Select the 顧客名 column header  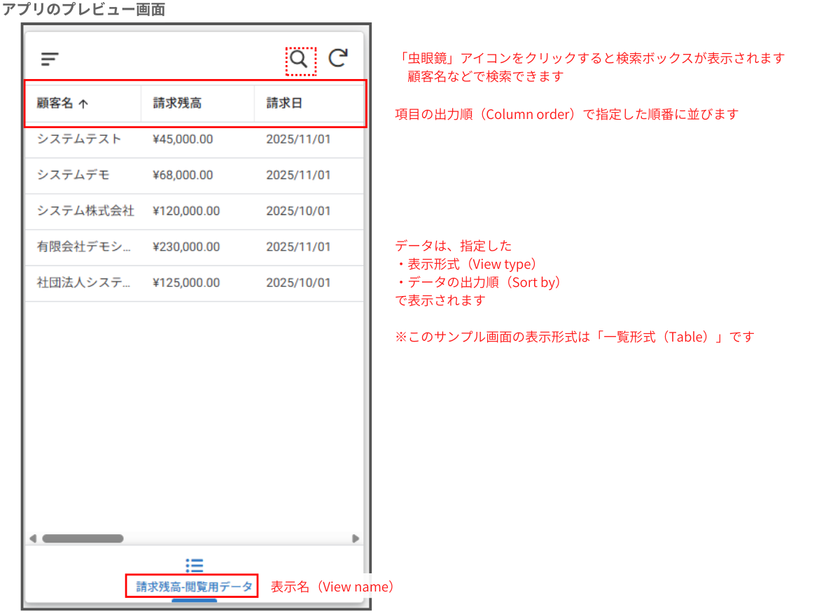(56, 103)
